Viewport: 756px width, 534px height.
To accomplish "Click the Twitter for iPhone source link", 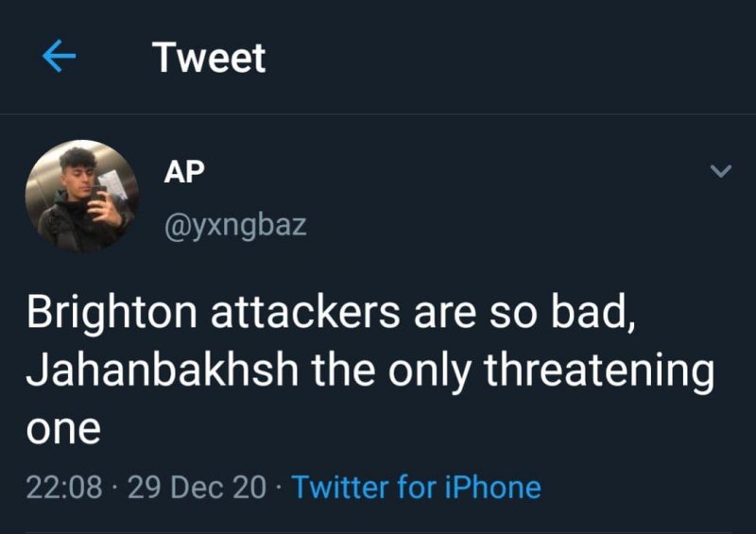I will click(x=416, y=487).
